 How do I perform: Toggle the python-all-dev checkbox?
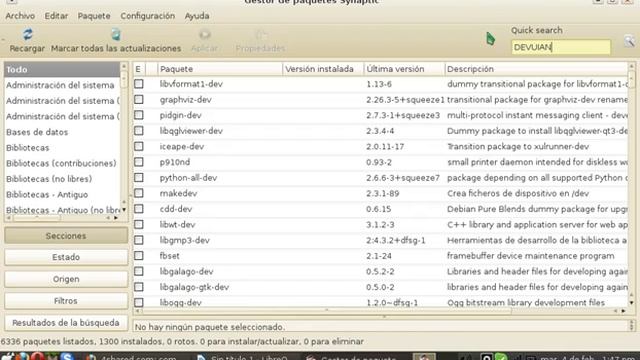coord(139,178)
